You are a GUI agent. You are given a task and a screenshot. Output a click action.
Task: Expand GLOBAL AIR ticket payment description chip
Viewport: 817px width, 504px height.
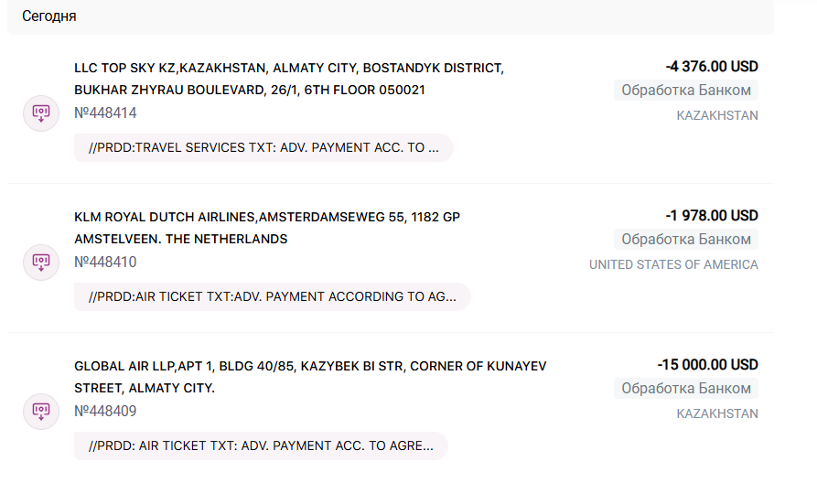tap(261, 445)
